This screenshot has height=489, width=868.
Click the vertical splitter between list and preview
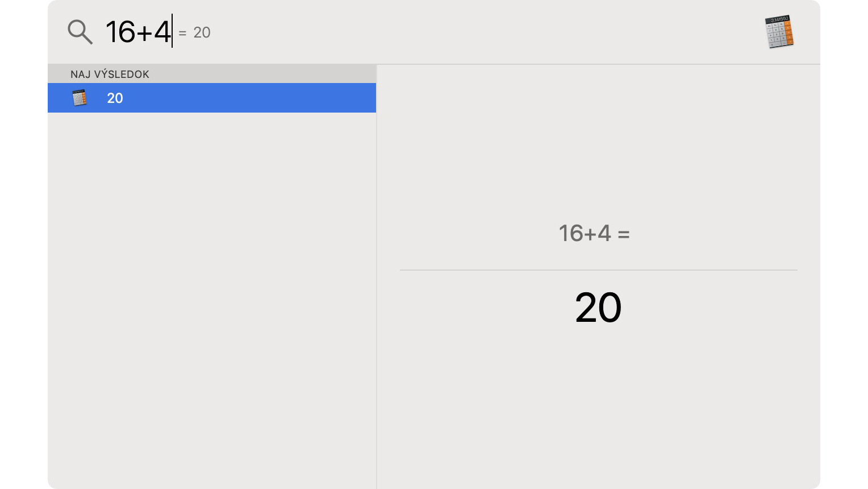(x=377, y=276)
